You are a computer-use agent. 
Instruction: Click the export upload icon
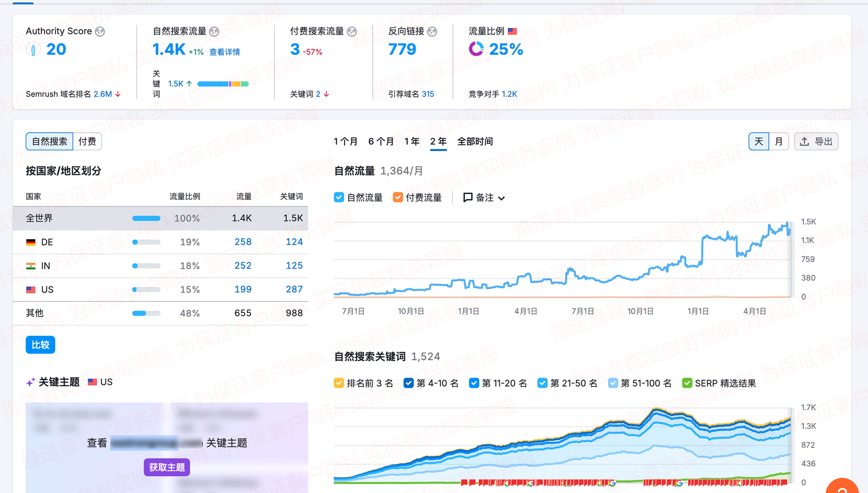pos(804,141)
